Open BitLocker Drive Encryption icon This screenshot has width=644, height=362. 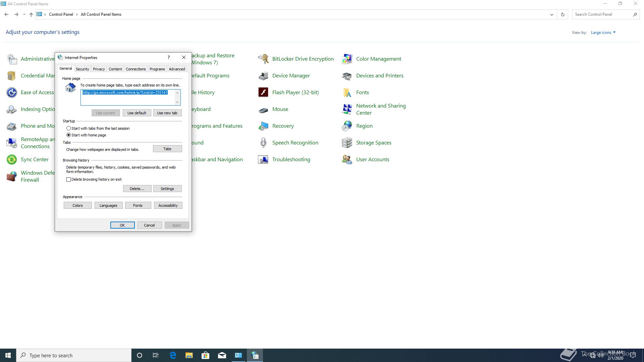(x=263, y=59)
